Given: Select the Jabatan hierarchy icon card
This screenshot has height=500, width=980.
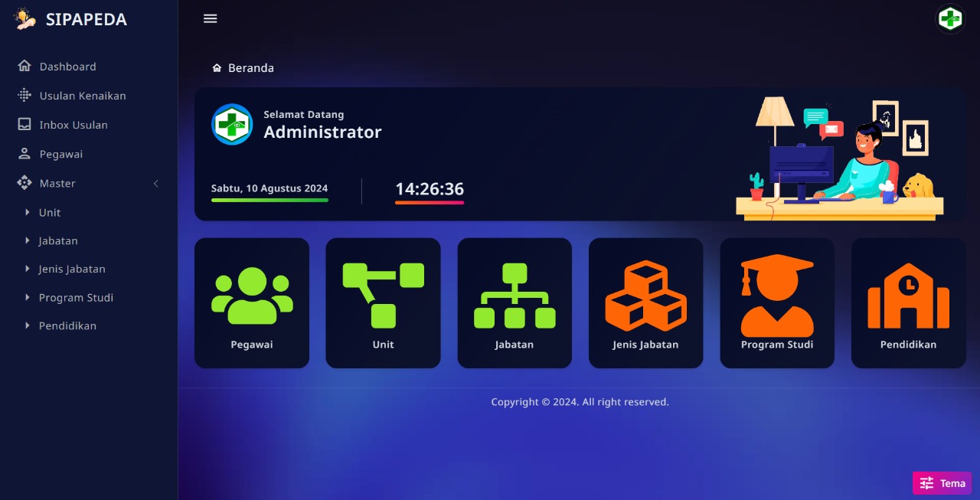Looking at the screenshot, I should [514, 302].
